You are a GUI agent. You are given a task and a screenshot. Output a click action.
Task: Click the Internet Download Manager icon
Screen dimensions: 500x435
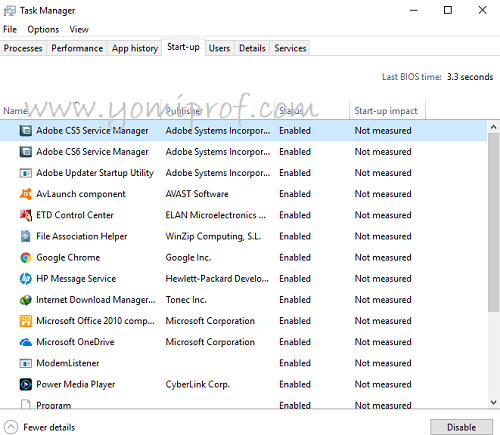tap(26, 300)
